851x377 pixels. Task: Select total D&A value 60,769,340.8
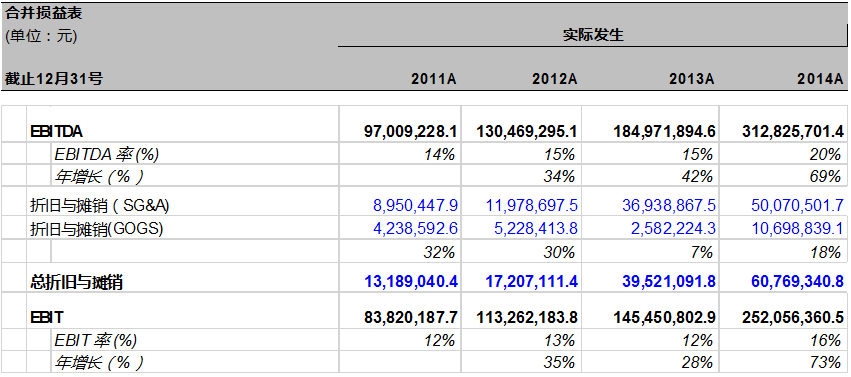pos(797,282)
